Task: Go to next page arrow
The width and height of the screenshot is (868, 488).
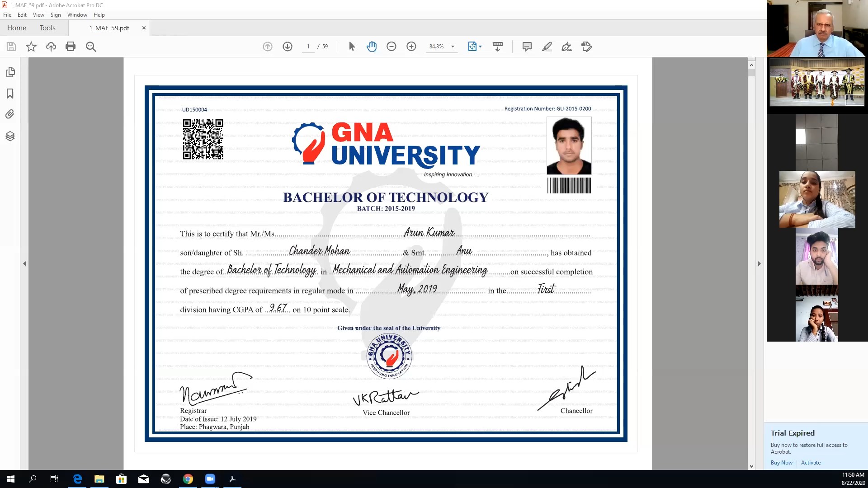Action: click(x=288, y=47)
